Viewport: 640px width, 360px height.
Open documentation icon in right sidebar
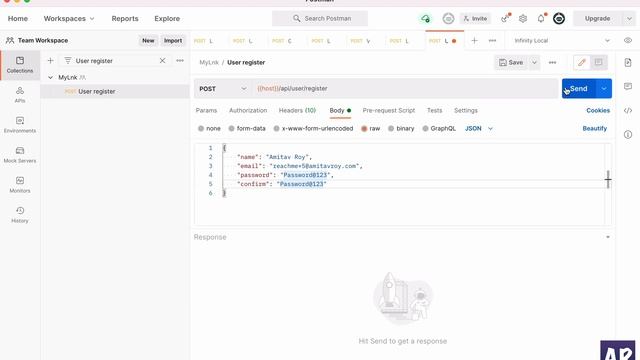tap(628, 62)
